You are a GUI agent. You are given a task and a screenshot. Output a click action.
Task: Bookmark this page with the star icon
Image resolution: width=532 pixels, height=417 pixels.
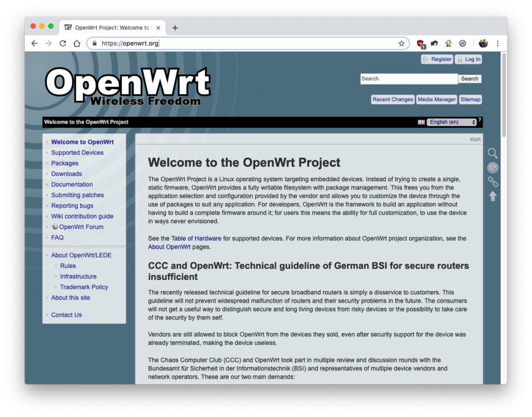[402, 44]
